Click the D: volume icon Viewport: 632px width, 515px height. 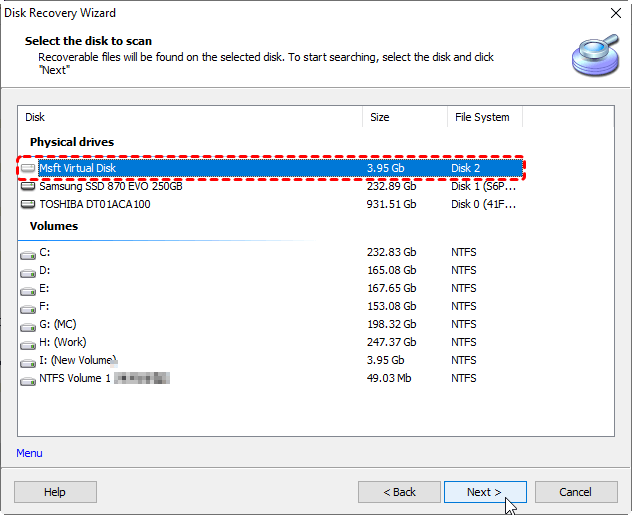pyautogui.click(x=28, y=271)
